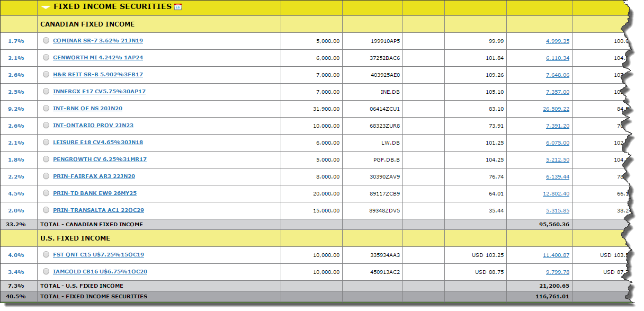Click the 4,999.35 value for Cominar

coord(557,41)
